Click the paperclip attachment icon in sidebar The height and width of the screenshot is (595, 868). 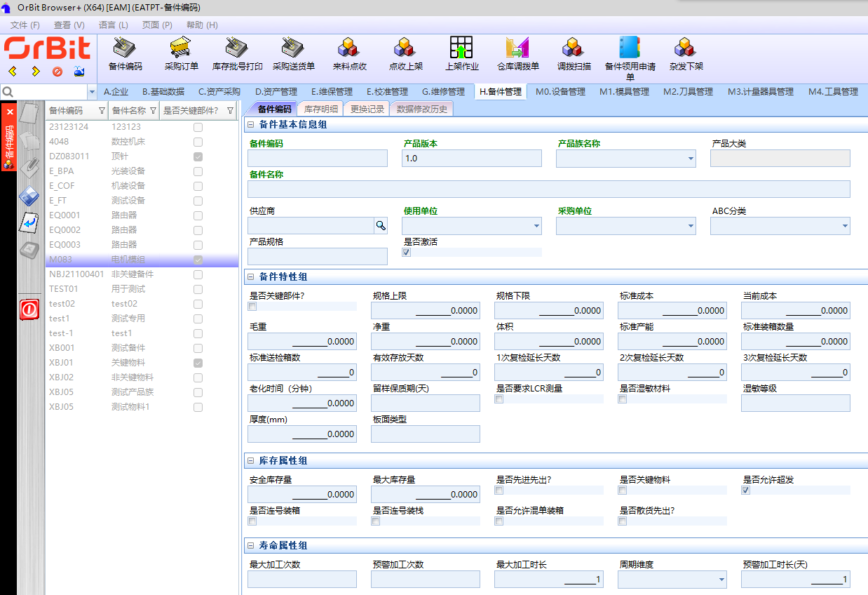pos(29,167)
